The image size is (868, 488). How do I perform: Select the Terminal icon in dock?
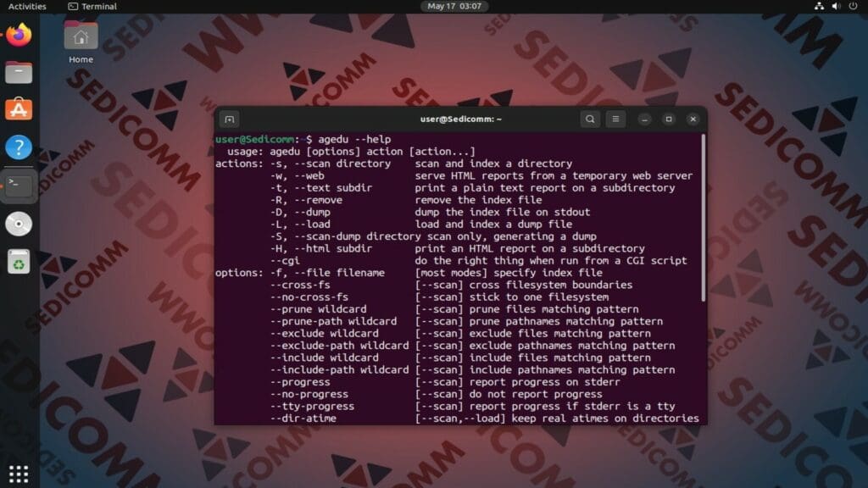(19, 186)
